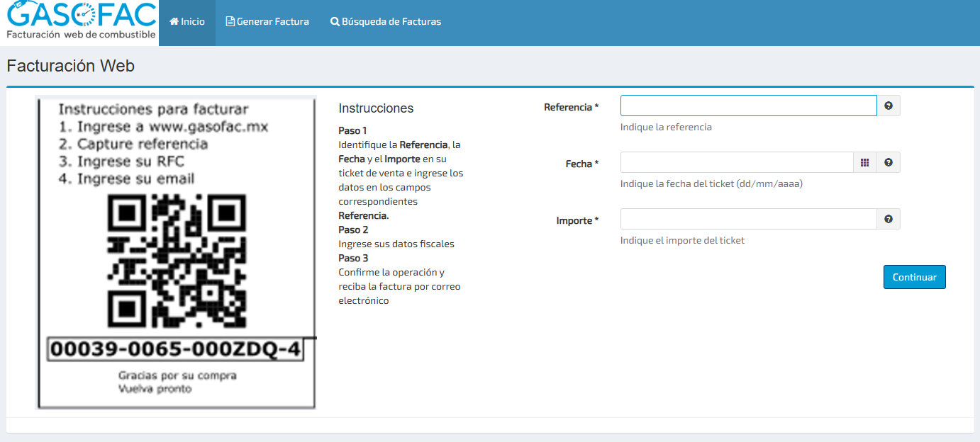Viewport: 980px width, 442px height.
Task: Focus the Importe input field
Action: click(x=749, y=219)
